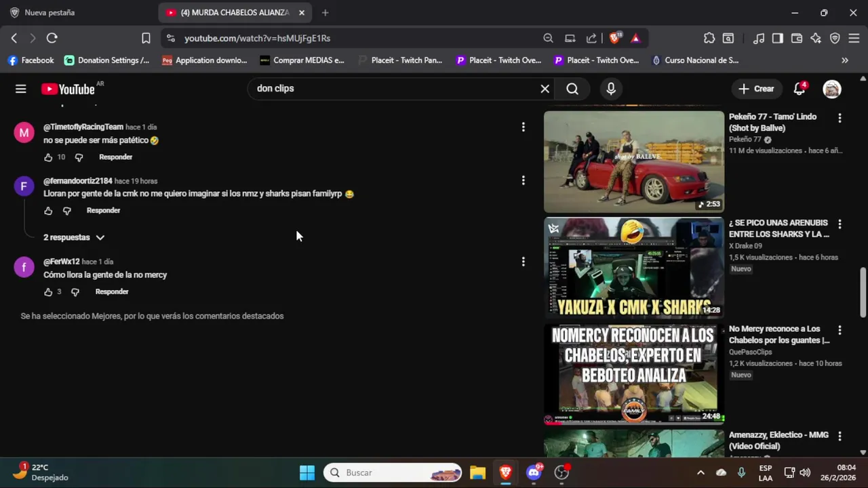Show hidden bookmarks chevron
Screen dimensions: 868x488
click(845, 60)
